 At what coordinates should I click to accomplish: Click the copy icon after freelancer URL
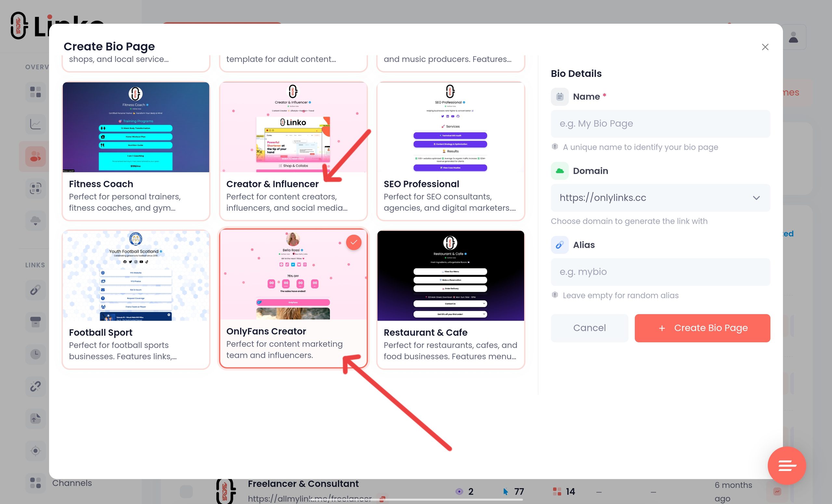[x=382, y=499]
